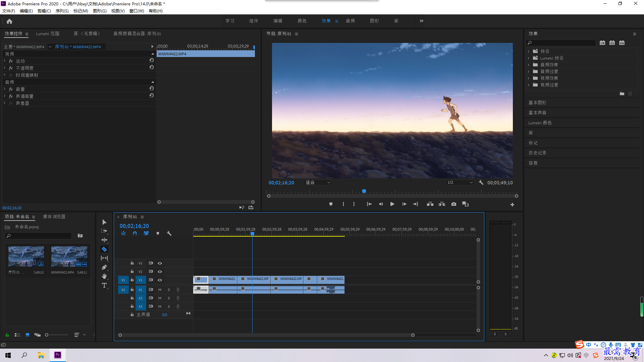Open program monitor Settings wrench
644x362 pixels.
481,183
